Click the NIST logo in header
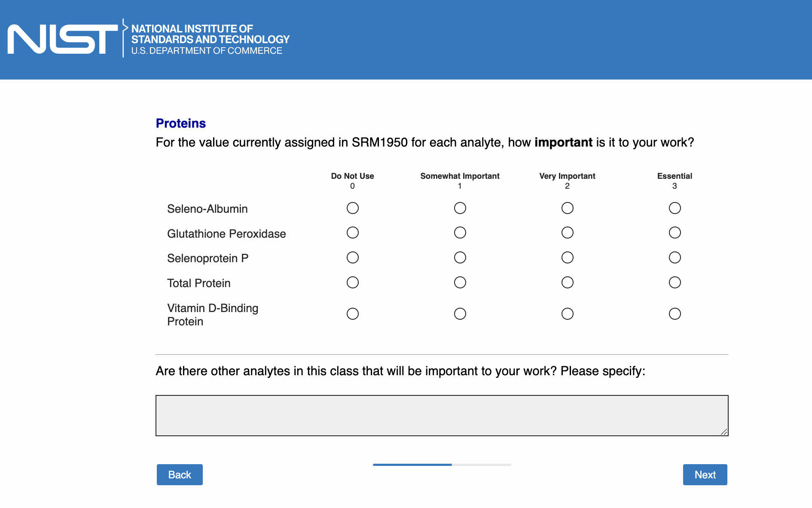The image size is (812, 508). (148, 39)
